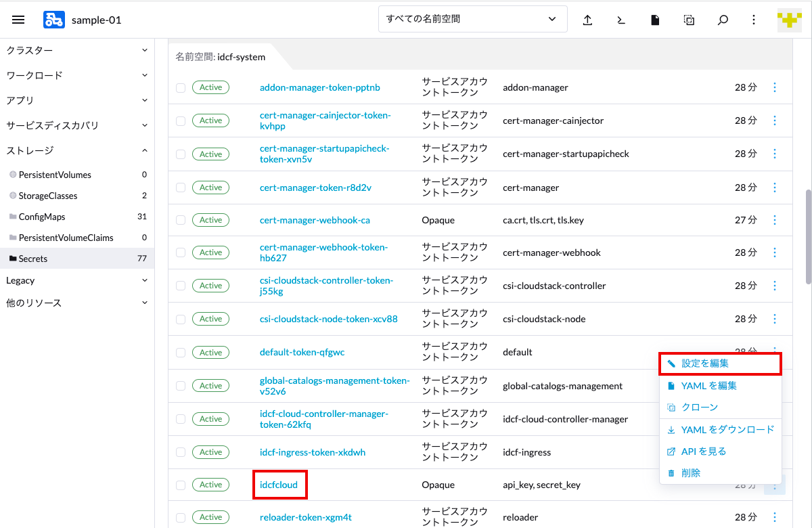Go to PersistentVolumeClaims in sidebar
The height and width of the screenshot is (528, 812).
tap(77, 238)
